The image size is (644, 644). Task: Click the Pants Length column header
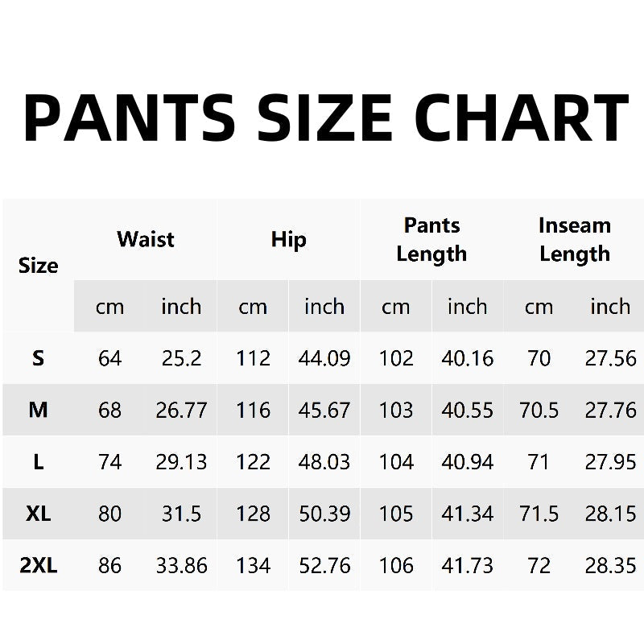[x=431, y=239]
